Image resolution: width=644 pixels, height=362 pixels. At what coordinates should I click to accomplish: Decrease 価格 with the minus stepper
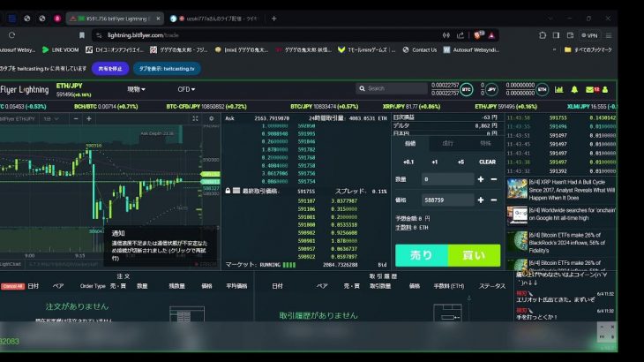(x=494, y=200)
